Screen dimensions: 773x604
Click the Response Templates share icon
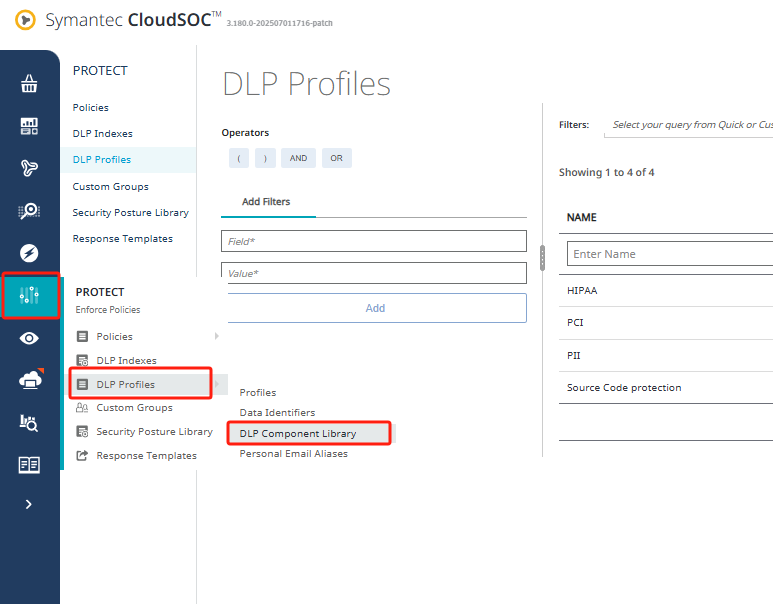(82, 455)
